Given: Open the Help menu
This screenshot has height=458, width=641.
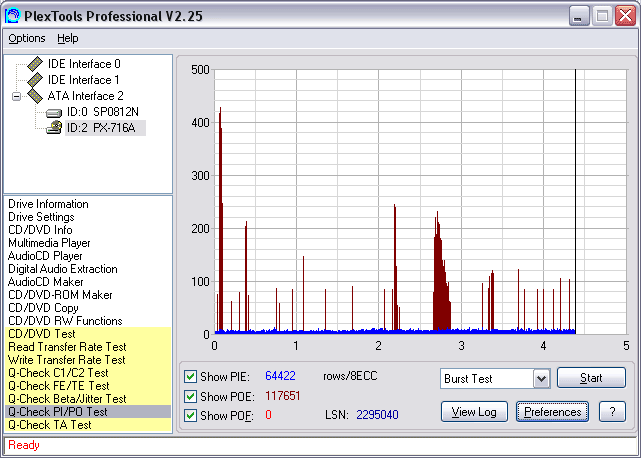Looking at the screenshot, I should click(67, 38).
